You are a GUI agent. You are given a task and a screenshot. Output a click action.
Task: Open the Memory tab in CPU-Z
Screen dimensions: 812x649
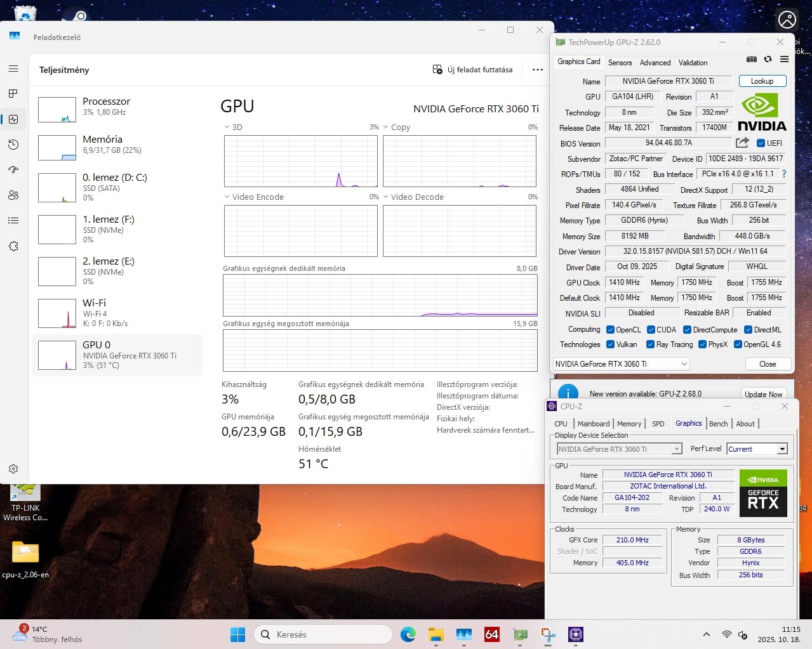tap(629, 424)
